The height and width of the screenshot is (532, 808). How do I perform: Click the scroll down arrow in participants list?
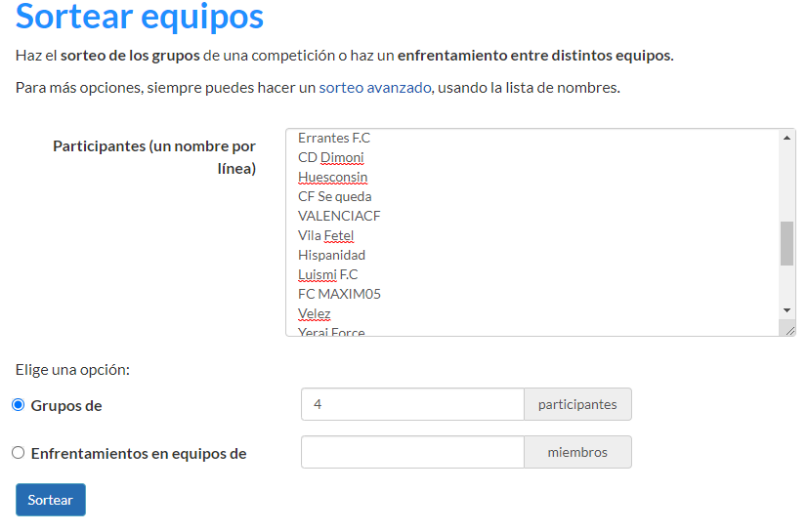click(787, 310)
